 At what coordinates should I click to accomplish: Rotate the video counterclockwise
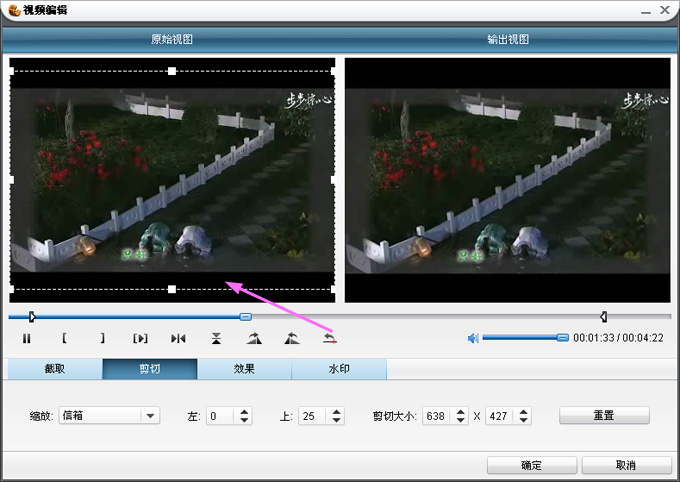[x=292, y=338]
